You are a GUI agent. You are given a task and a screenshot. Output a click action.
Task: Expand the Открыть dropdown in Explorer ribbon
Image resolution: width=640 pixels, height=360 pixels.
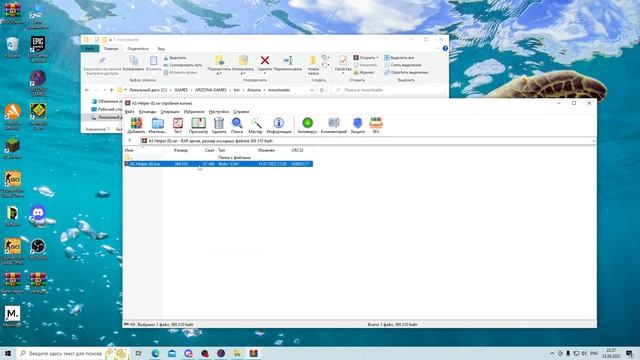point(378,58)
